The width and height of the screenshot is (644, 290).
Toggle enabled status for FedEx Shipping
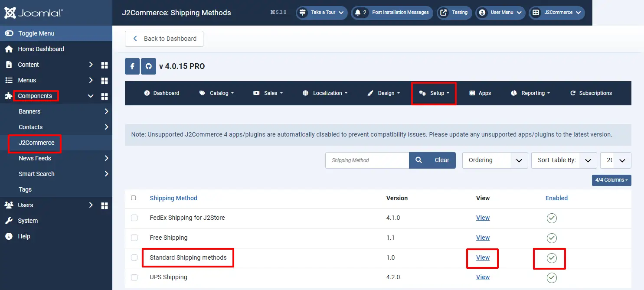[x=552, y=218]
